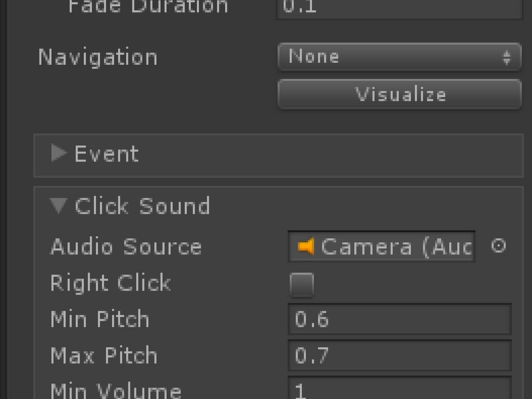
Task: Click the orange speaker icon beside Camera
Action: click(x=306, y=246)
